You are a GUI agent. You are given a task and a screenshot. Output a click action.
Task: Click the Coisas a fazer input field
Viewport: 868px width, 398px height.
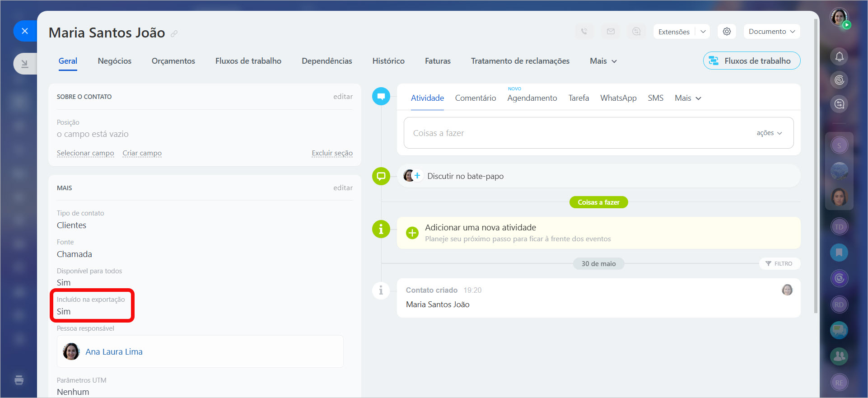tap(598, 133)
